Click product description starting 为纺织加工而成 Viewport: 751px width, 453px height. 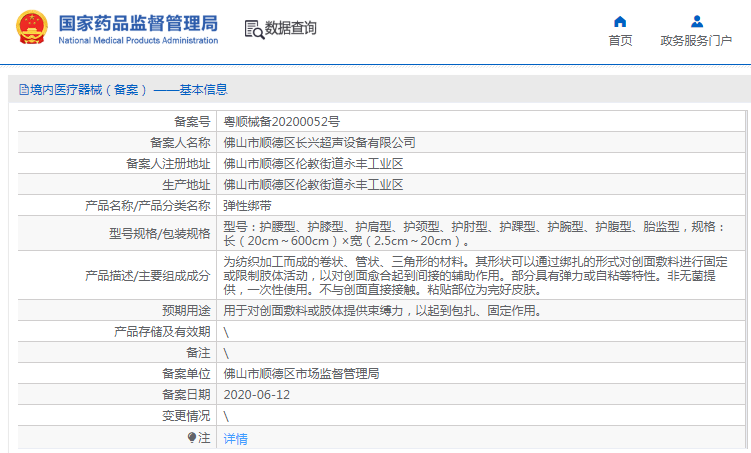pos(476,275)
